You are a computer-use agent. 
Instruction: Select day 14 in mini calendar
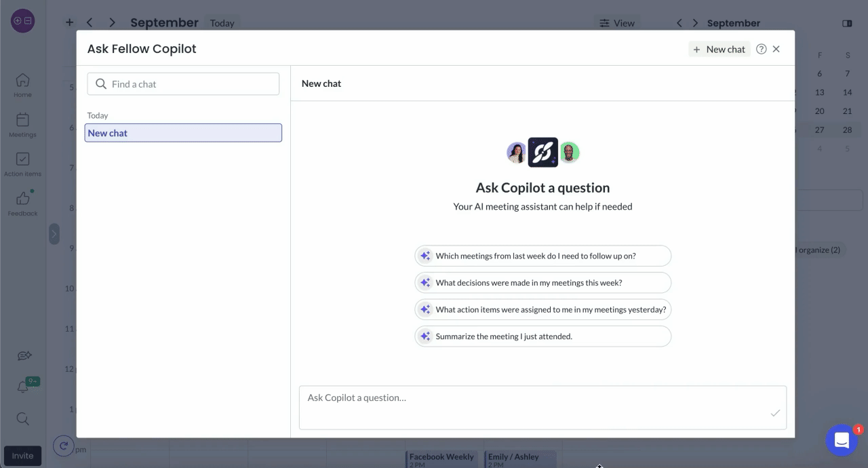847,92
